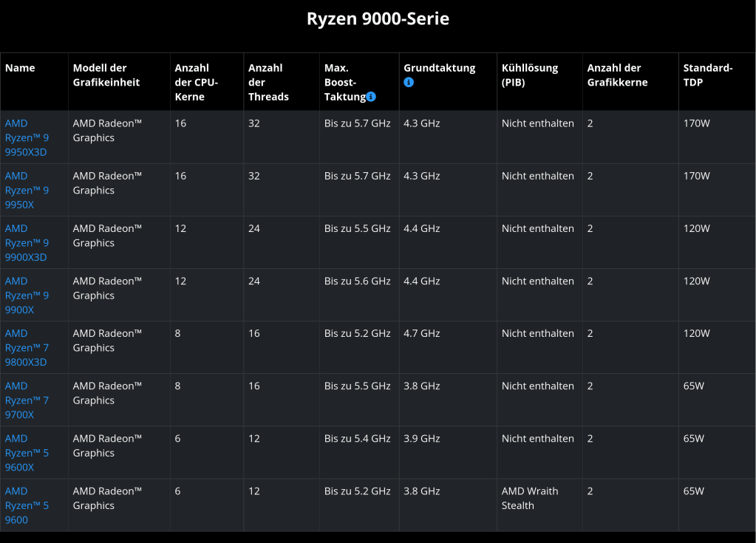756x543 pixels.
Task: Select the Kühllösung (PIB) column header
Action: tap(529, 75)
